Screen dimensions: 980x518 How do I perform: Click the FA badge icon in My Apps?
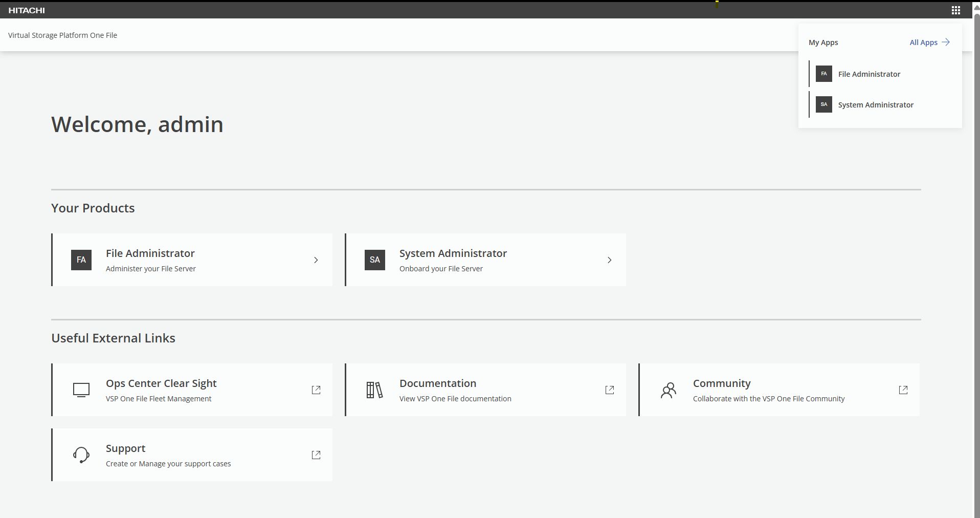pos(823,74)
